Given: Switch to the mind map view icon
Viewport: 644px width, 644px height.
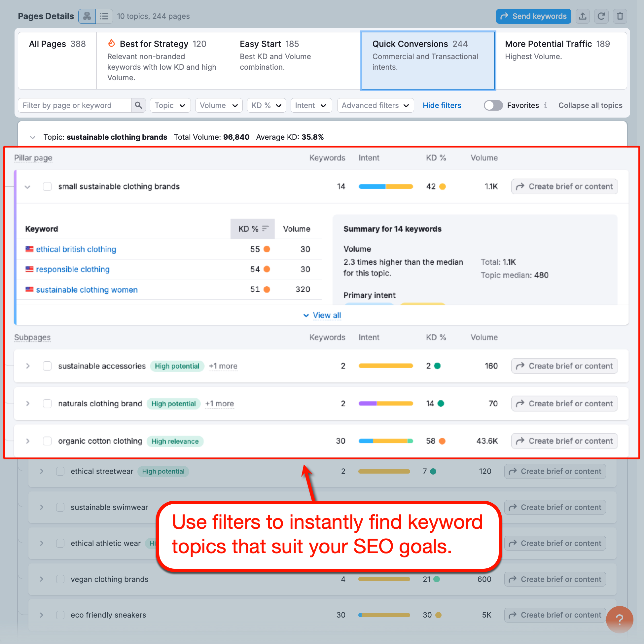Looking at the screenshot, I should [x=87, y=16].
